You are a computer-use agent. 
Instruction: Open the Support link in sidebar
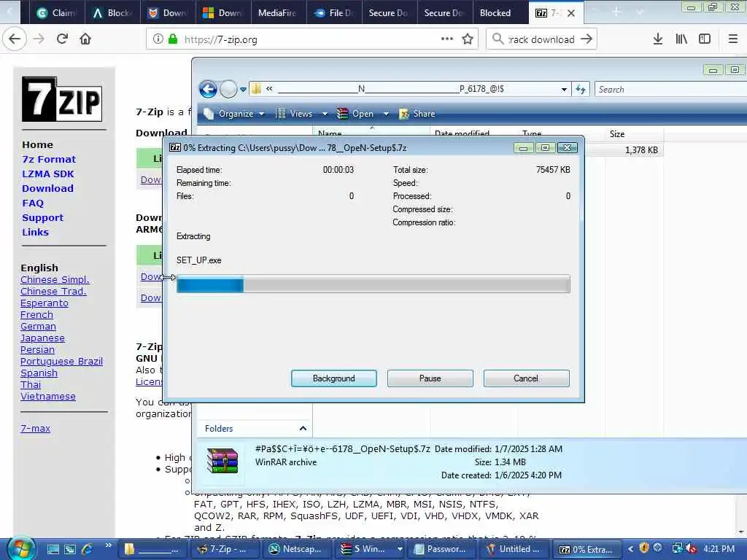click(42, 217)
